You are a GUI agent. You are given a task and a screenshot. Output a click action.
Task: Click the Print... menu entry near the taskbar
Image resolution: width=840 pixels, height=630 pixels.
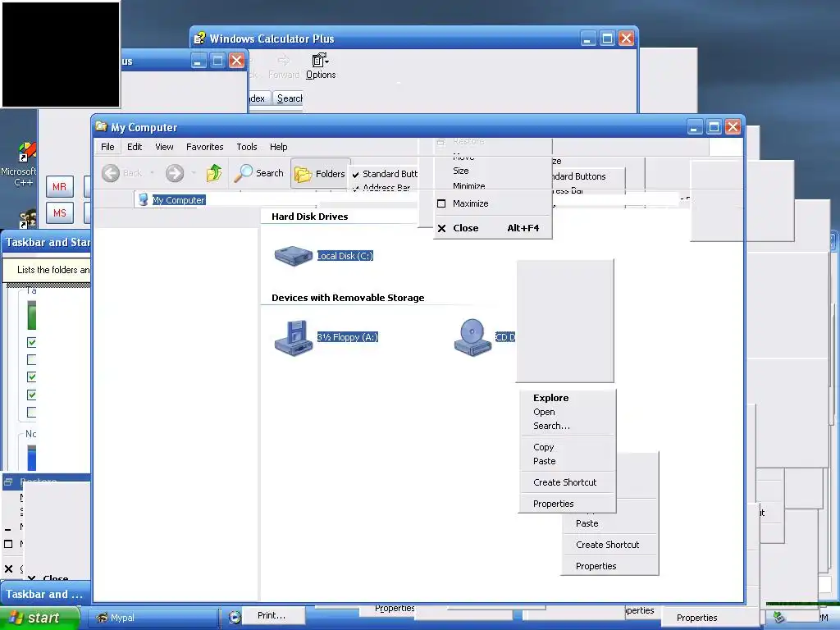274,615
